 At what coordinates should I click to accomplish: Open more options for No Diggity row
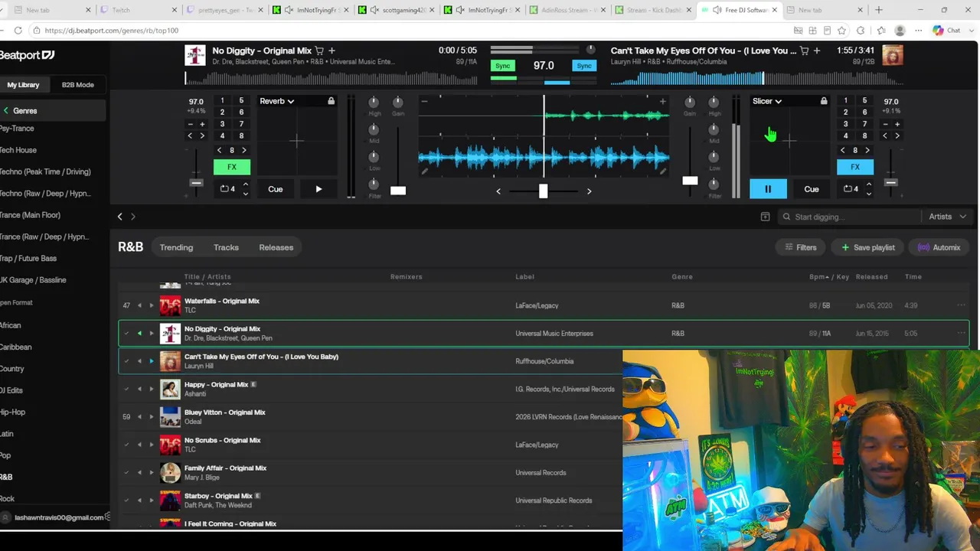(961, 333)
